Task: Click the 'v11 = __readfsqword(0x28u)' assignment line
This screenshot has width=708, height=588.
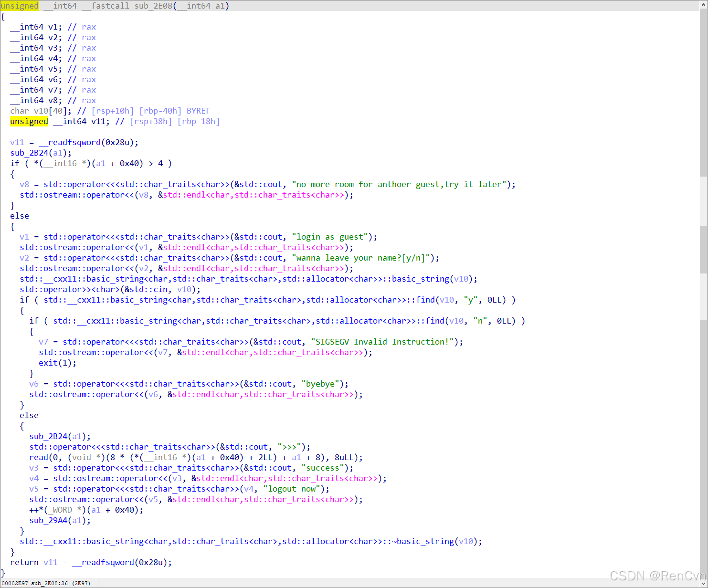Action: [x=74, y=142]
